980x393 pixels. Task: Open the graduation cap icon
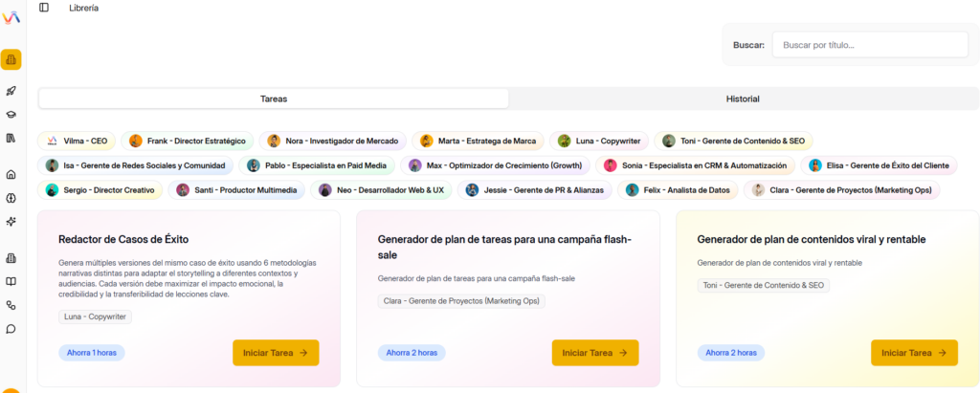tap(11, 115)
